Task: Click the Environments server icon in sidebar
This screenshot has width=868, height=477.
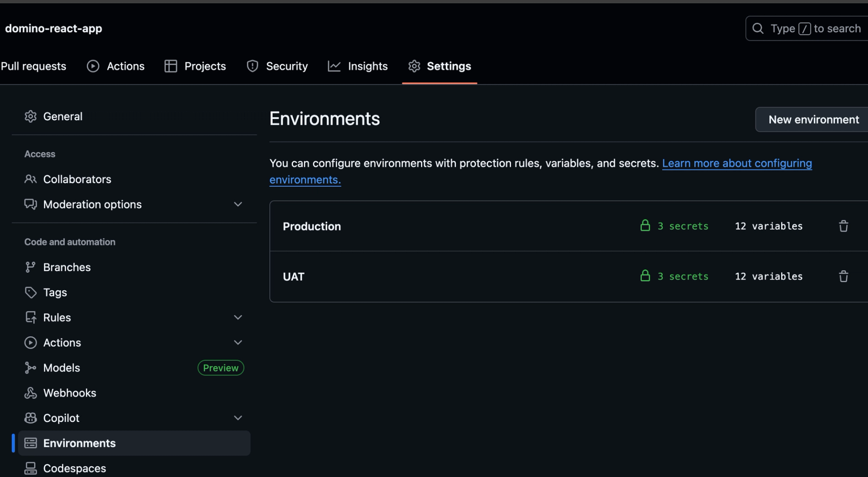Action: click(30, 443)
